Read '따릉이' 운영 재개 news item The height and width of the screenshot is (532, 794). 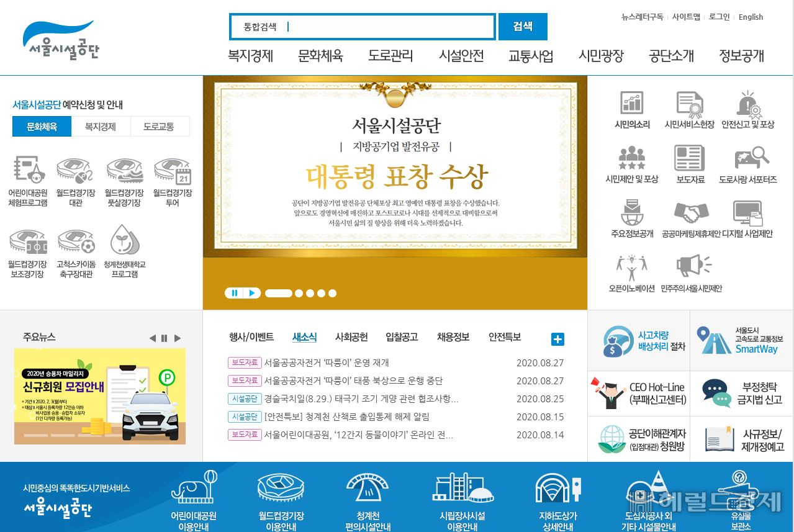point(327,363)
